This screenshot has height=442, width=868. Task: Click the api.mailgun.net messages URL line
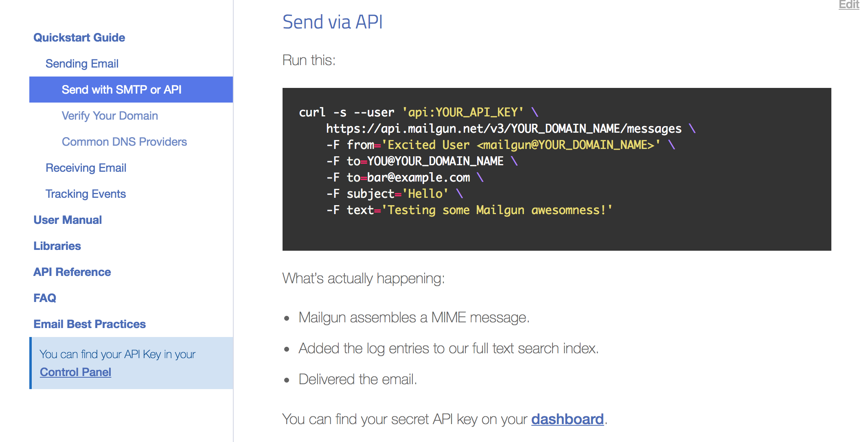click(511, 129)
